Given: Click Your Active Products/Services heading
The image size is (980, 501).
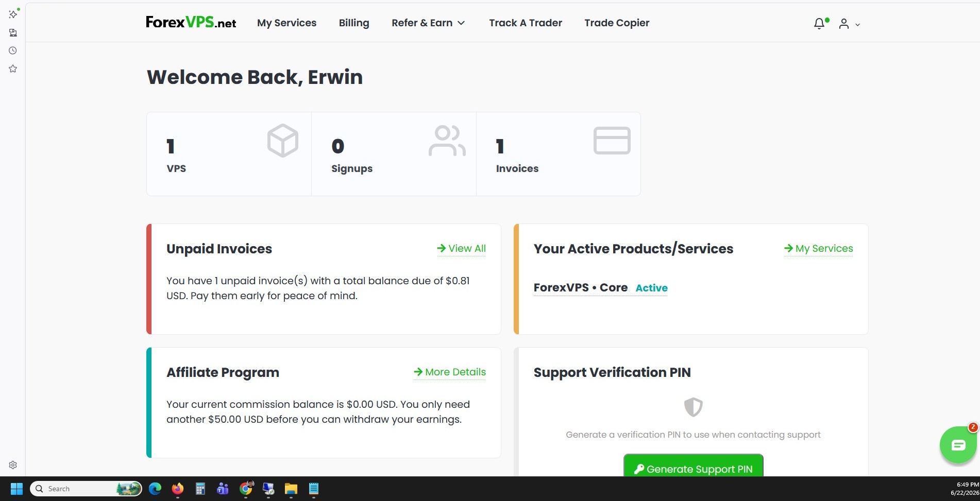Looking at the screenshot, I should click(x=633, y=249).
